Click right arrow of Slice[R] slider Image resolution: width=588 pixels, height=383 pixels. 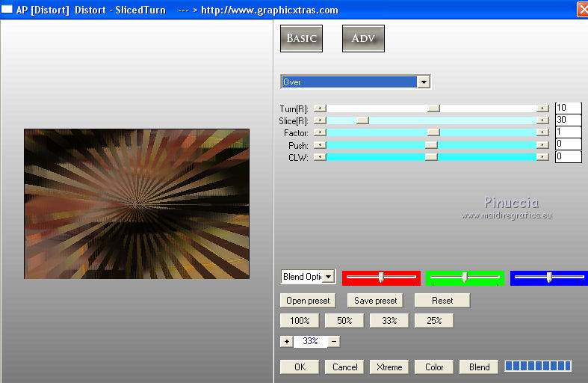542,120
